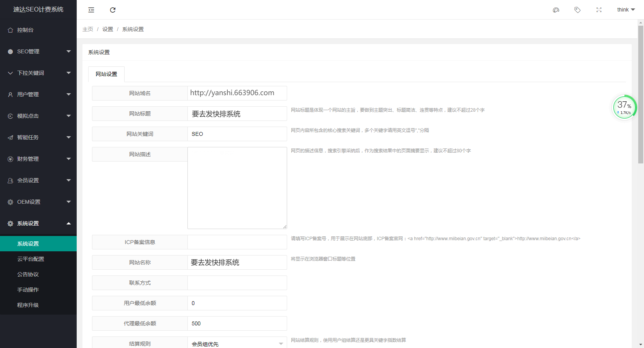Screen dimensions: 644x348
Task: Expand the 用户管理 sidebar menu
Action: [38, 94]
